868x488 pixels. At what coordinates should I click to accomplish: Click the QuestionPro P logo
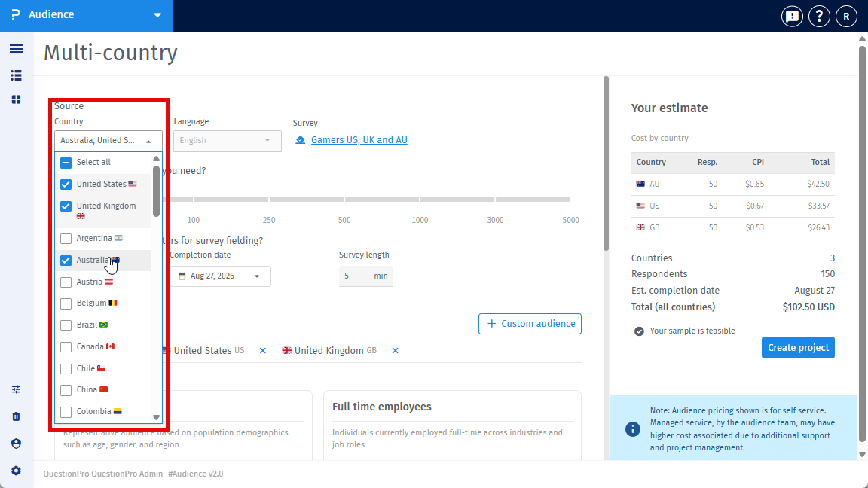[16, 14]
